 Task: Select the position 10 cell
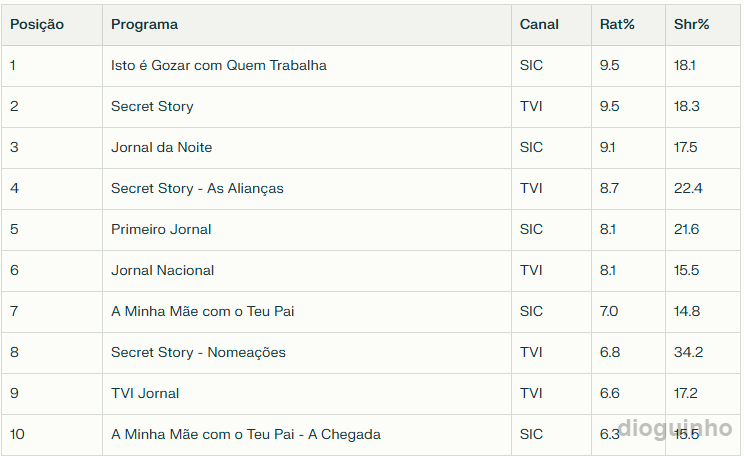[17, 434]
